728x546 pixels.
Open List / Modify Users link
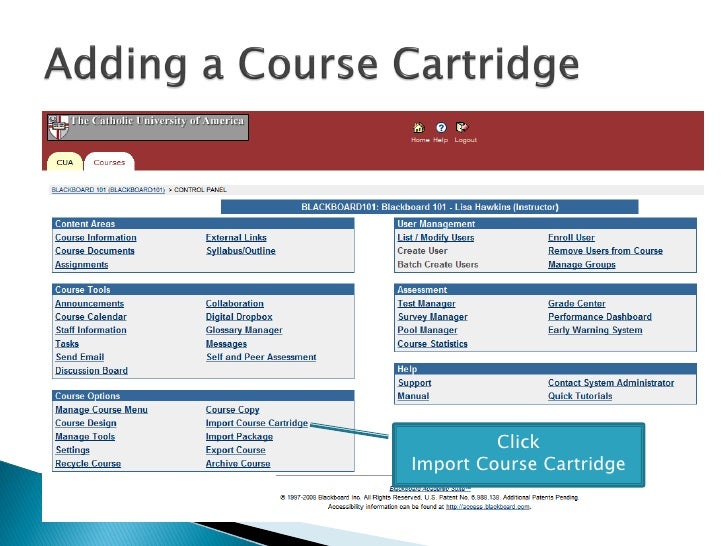click(x=436, y=237)
